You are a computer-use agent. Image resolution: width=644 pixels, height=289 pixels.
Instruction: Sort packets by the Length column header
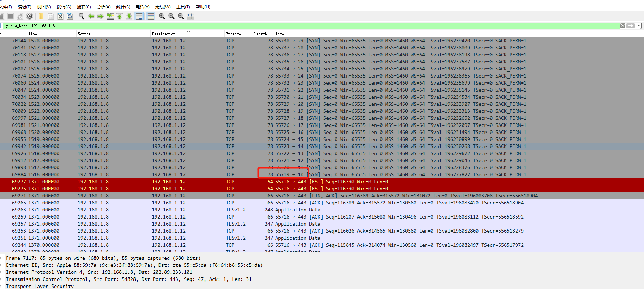pos(264,34)
